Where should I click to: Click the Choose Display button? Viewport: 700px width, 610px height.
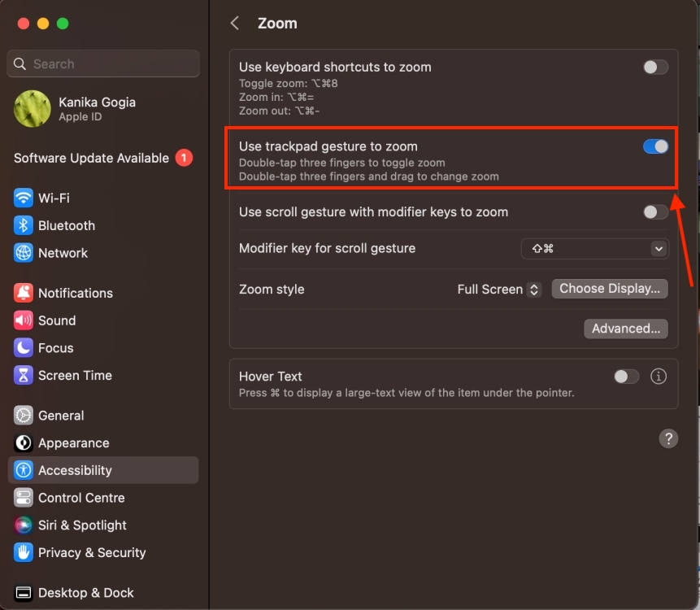(610, 289)
